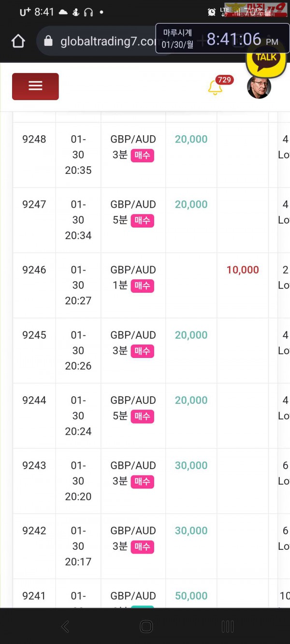Tap the 매수 badge in row 9248
Viewport: 290px width, 644px height.
[x=142, y=155]
